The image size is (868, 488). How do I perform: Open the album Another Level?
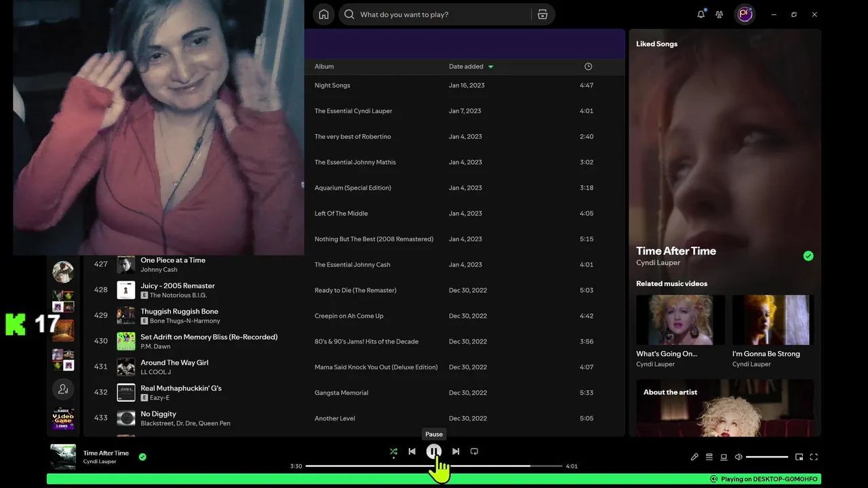(x=335, y=419)
